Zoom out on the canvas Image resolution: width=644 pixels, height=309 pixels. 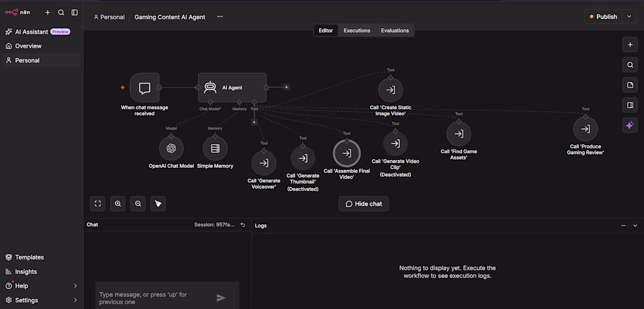click(138, 204)
